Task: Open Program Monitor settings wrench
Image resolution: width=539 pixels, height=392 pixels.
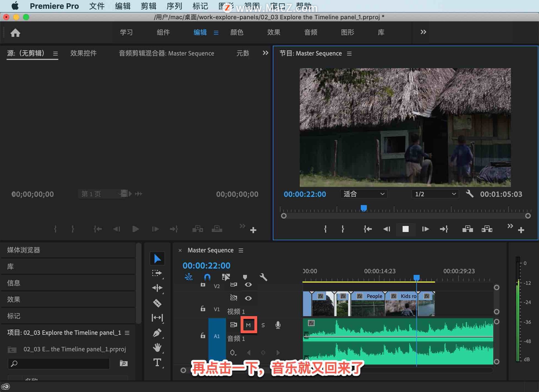Action: (470, 194)
